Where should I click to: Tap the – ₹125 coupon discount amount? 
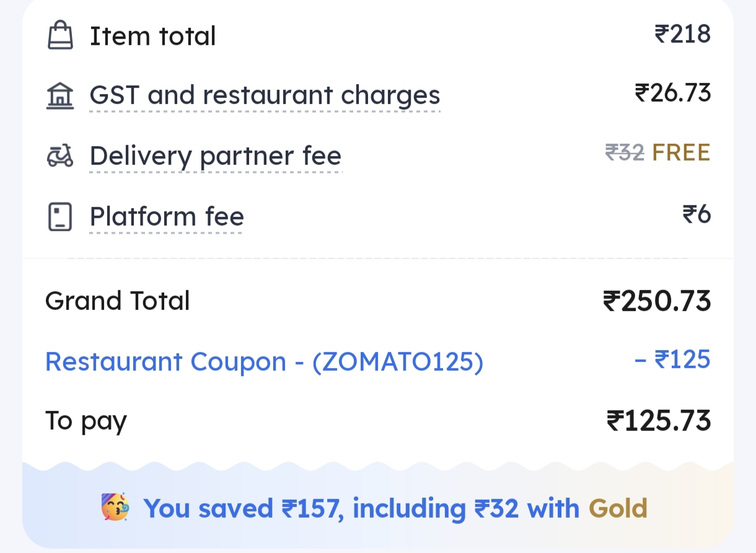(672, 360)
